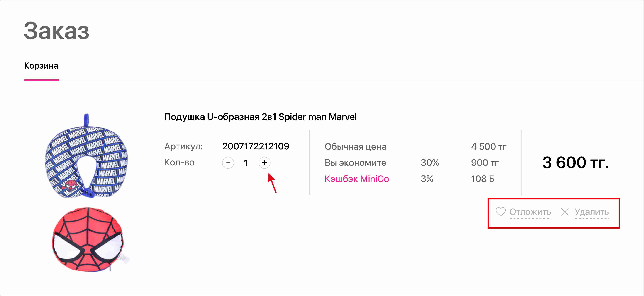Open the Корзина tab

pyautogui.click(x=41, y=66)
